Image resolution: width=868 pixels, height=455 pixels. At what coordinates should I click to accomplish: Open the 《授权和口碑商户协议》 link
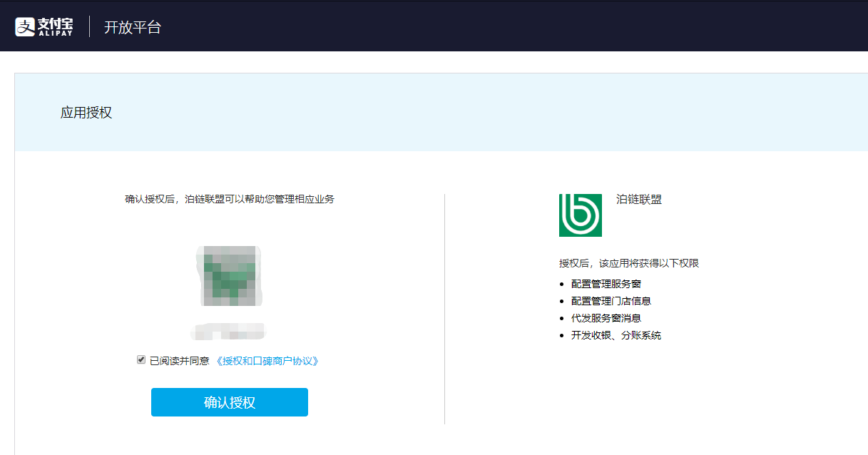click(x=267, y=361)
